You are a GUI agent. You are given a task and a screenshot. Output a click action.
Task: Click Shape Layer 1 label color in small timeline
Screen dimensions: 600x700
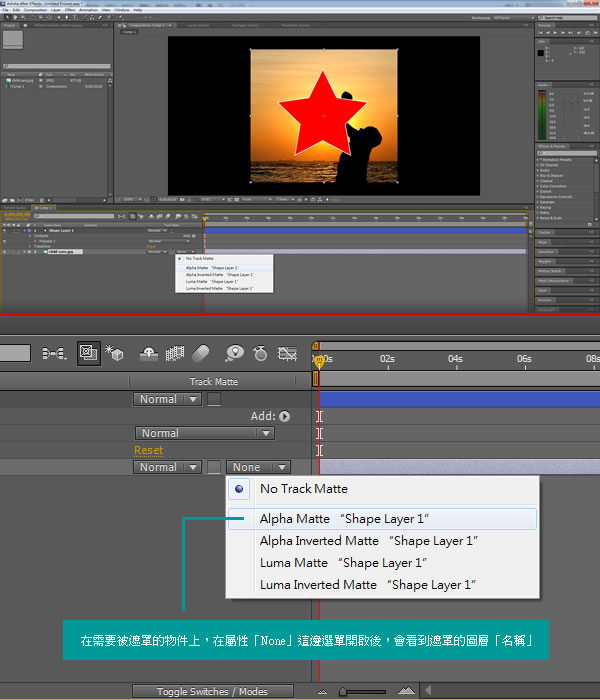pyautogui.click(x=29, y=230)
